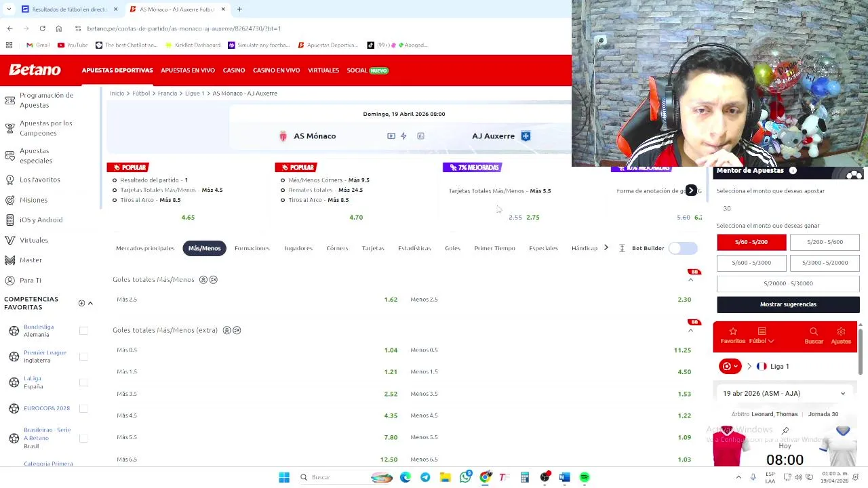Open the 19 abr 2026 (ASM - AJA) dropdown
The image size is (868, 488).
(x=785, y=393)
